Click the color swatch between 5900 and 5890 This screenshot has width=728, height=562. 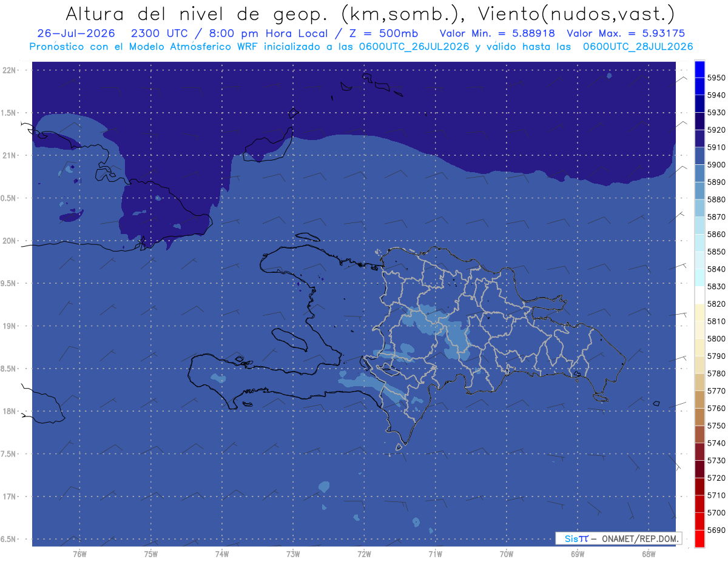[x=699, y=173]
